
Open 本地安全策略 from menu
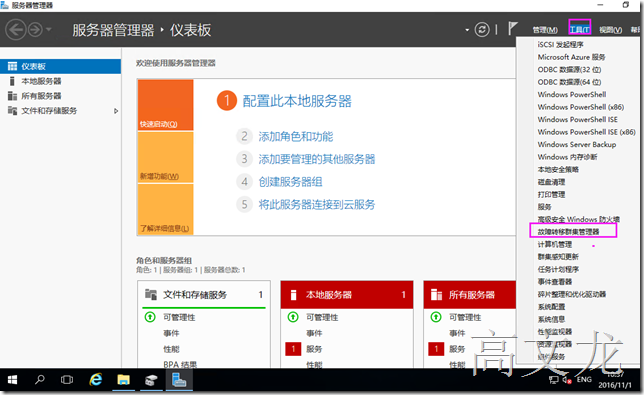[558, 169]
